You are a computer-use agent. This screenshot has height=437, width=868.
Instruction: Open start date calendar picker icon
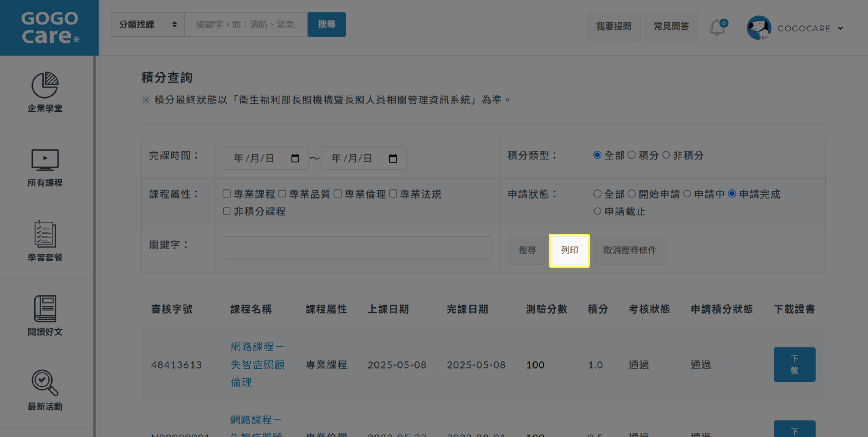pyautogui.click(x=295, y=158)
